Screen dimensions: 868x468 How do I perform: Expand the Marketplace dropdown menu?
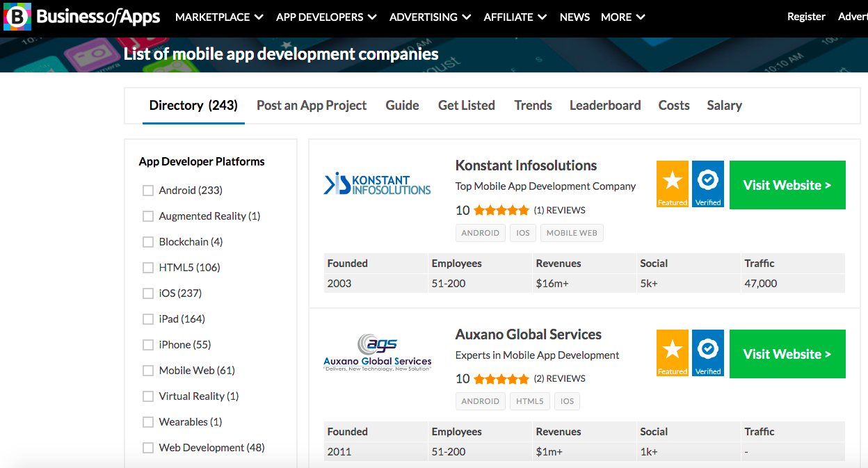(219, 17)
